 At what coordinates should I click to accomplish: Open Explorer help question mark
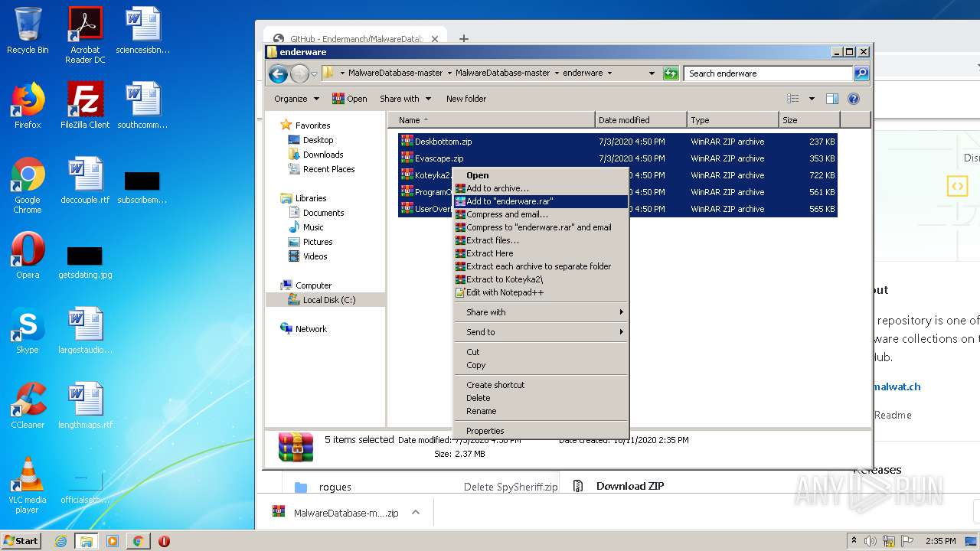pos(854,99)
